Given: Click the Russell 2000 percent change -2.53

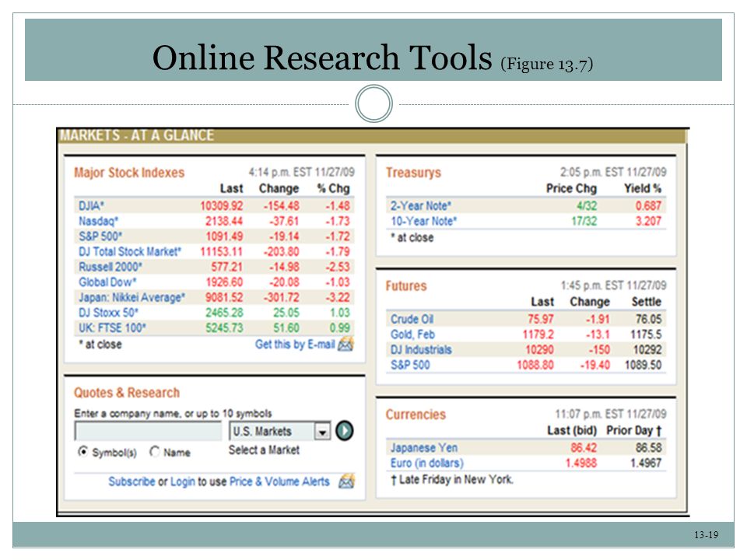Looking at the screenshot, I should click(338, 267).
